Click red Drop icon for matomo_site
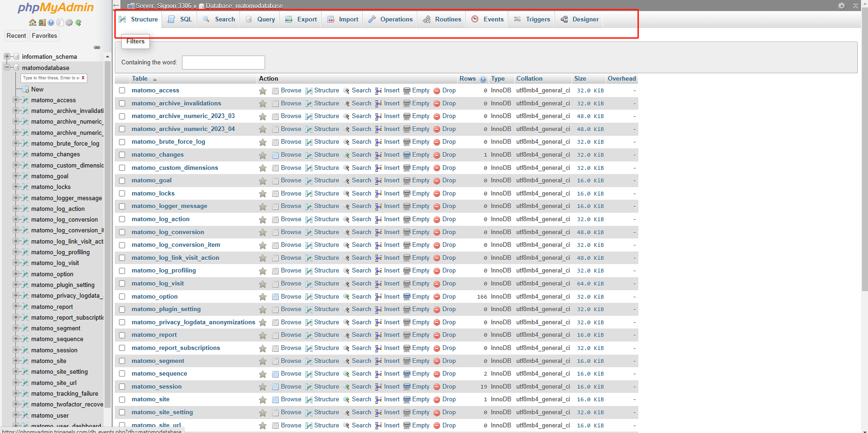Screen dimensions: 868x433 (437, 399)
